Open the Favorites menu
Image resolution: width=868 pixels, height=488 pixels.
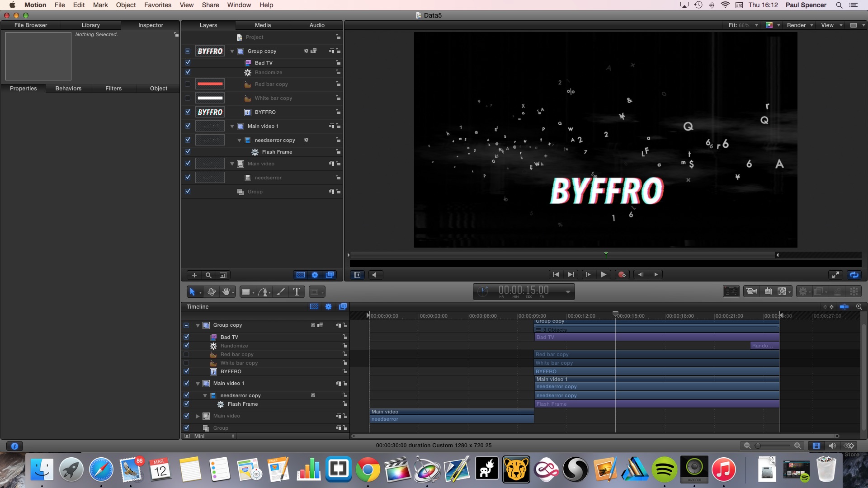click(x=157, y=5)
